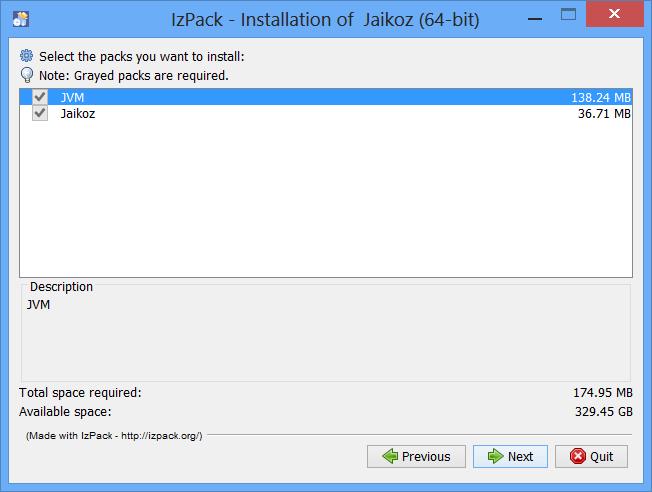Screen dimensions: 652x492
Task: Select the Jaikoz pack row
Action: 326,113
